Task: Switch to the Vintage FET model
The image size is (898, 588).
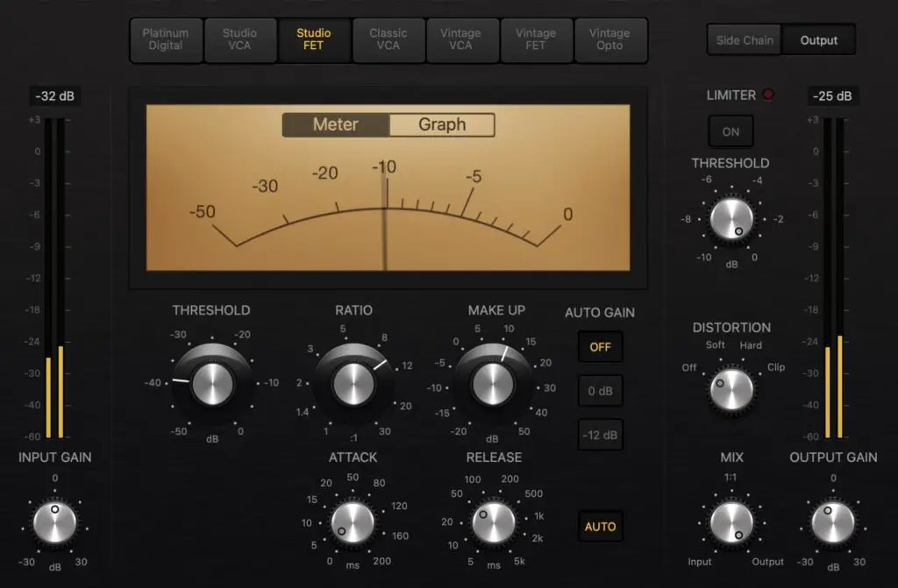Action: coord(537,39)
